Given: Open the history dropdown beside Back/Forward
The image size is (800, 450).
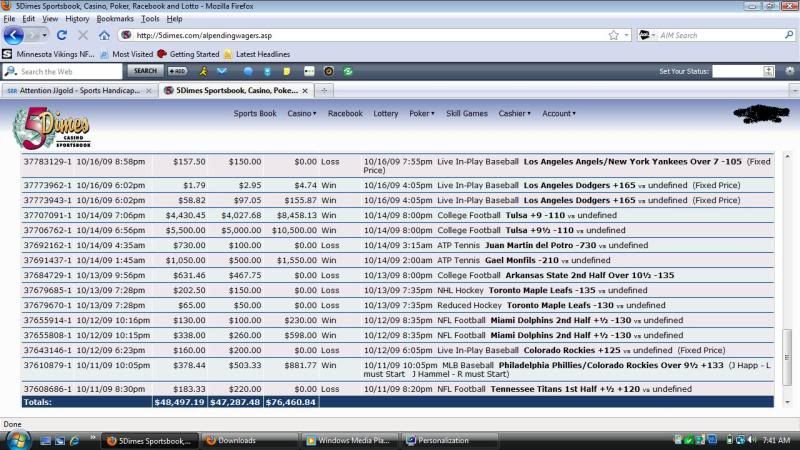Looking at the screenshot, I should click(44, 35).
